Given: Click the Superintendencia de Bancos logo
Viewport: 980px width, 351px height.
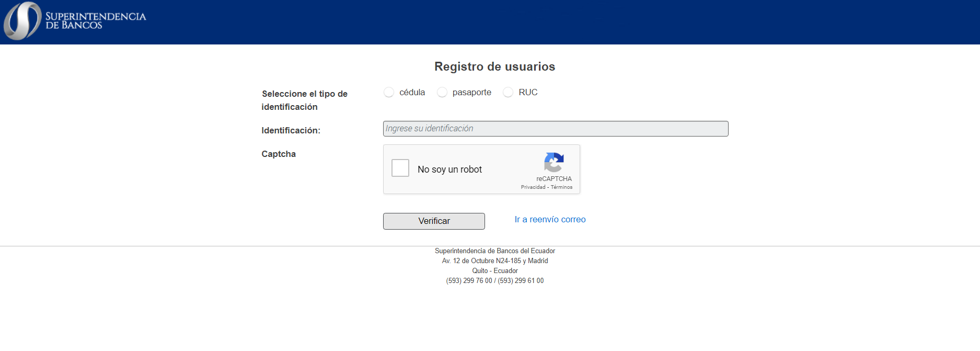Looking at the screenshot, I should [x=75, y=21].
